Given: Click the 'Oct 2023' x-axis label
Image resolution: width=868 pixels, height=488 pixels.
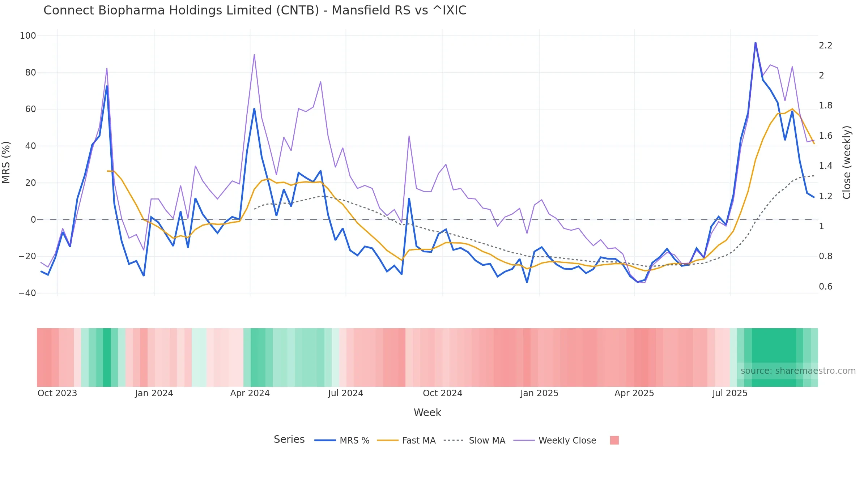Looking at the screenshot, I should tap(58, 393).
